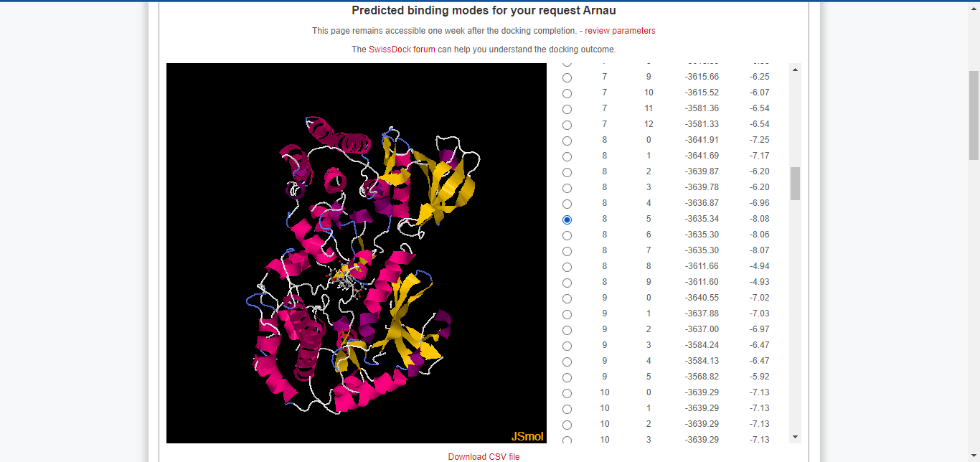Select radio for FullFitness -3641.91 row
Screen dimensions: 980x462
(567, 141)
